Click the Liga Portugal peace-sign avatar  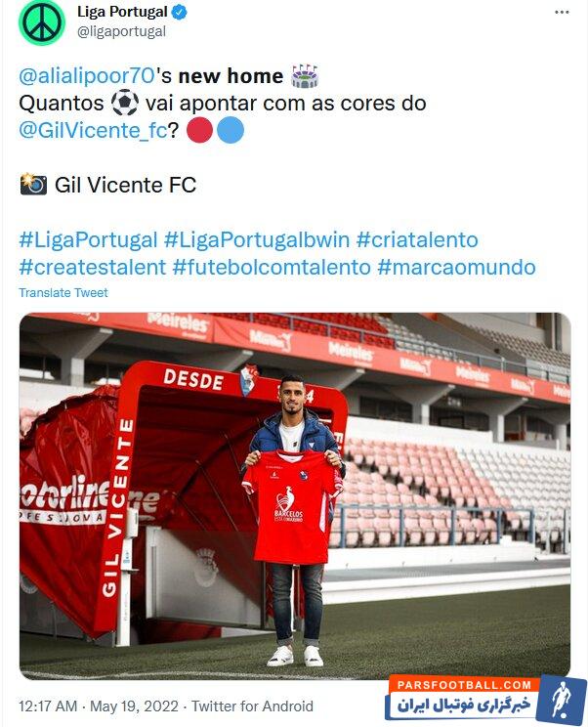[x=42, y=22]
